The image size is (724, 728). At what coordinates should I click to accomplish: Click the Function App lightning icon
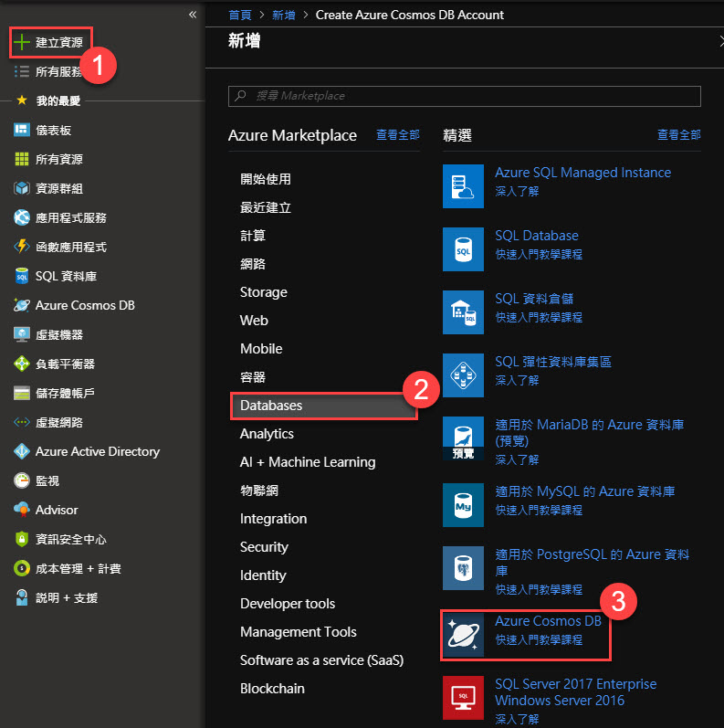click(x=21, y=246)
